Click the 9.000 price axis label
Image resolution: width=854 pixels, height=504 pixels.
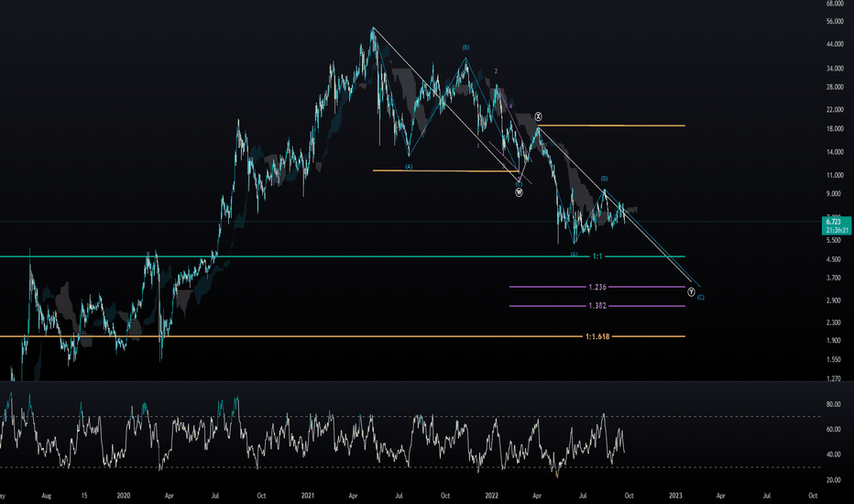[833, 194]
